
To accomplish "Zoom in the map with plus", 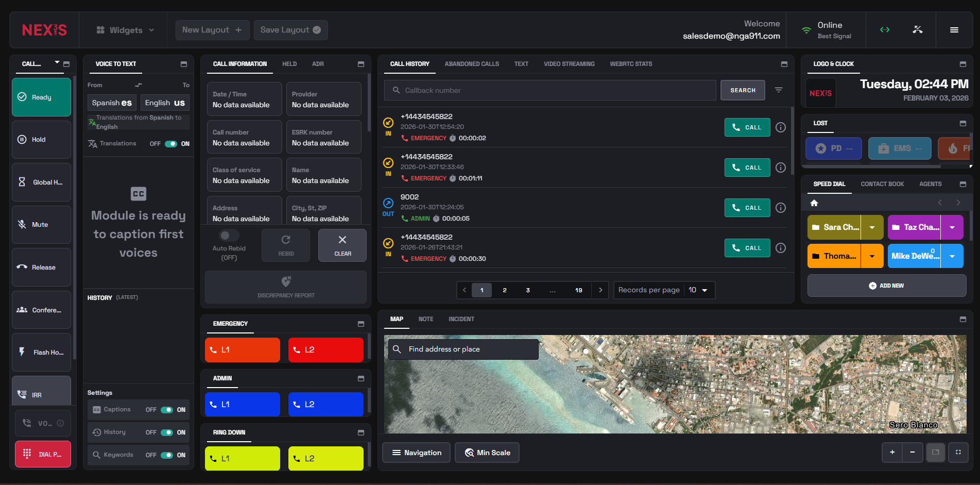I will click(x=892, y=452).
